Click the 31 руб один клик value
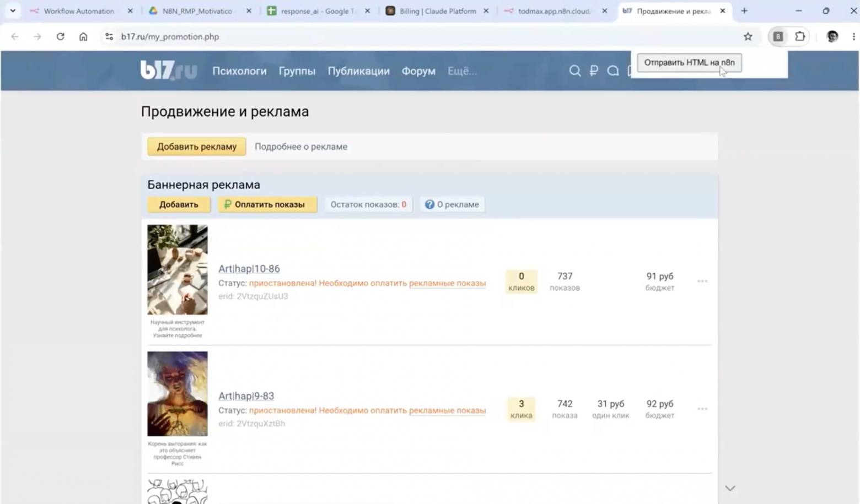This screenshot has width=860, height=504. point(611,409)
